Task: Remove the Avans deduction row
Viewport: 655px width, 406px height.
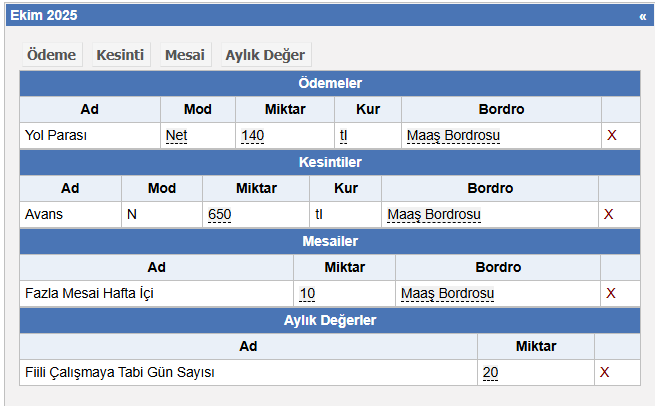Action: [x=608, y=214]
